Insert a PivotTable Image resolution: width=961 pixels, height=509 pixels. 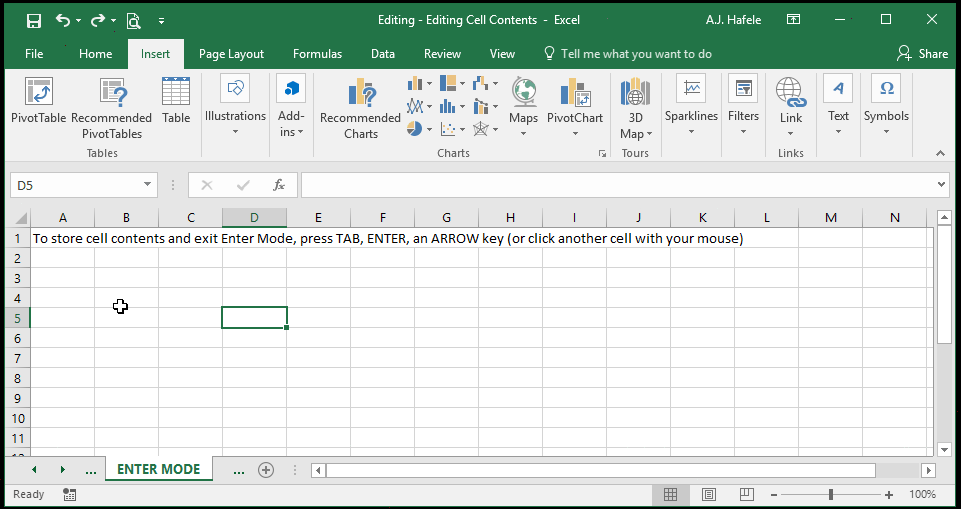click(x=39, y=101)
